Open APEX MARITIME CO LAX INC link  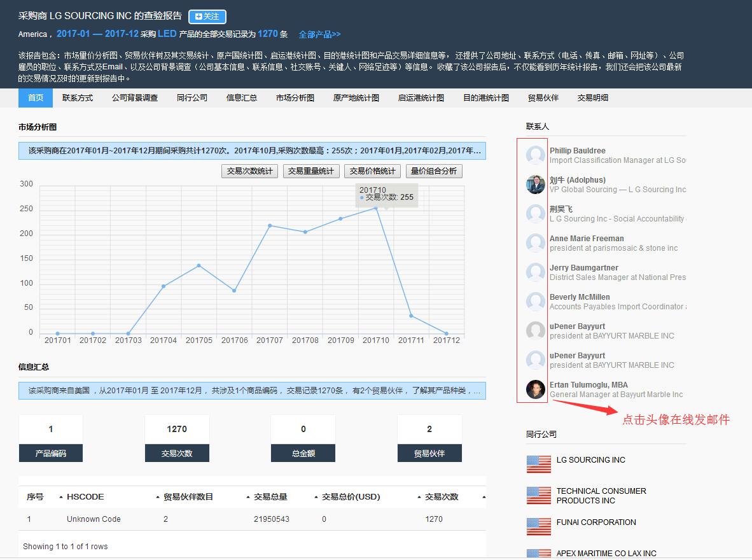coord(606,553)
